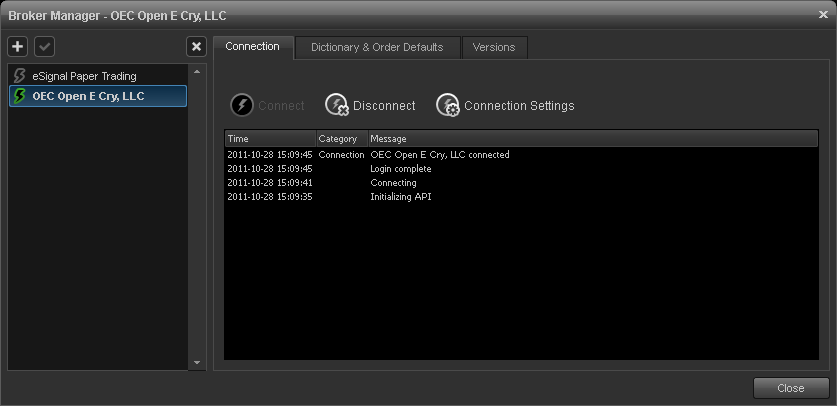
Task: Sort log by Time column header
Action: click(x=271, y=139)
